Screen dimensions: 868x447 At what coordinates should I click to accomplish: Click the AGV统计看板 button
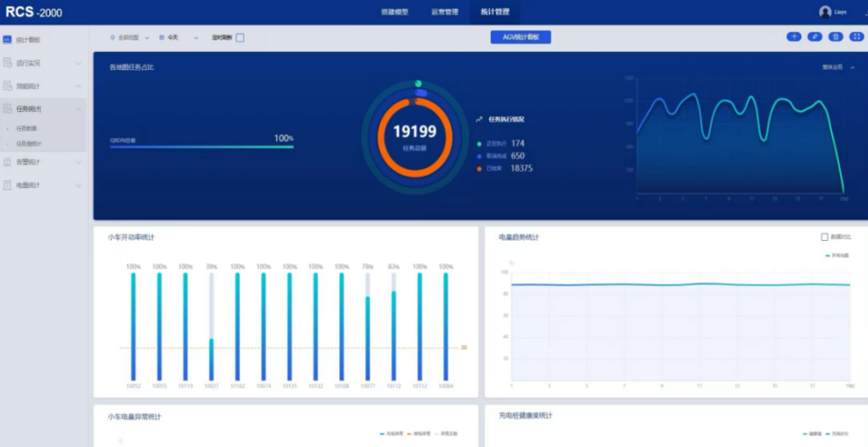point(520,37)
